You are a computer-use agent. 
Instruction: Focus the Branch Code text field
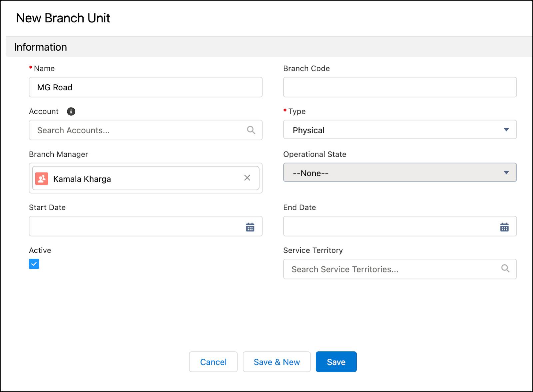(x=400, y=87)
